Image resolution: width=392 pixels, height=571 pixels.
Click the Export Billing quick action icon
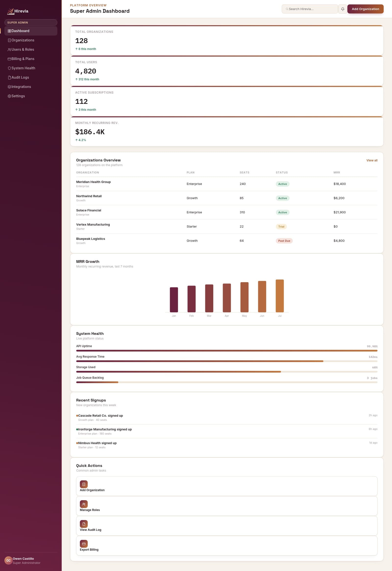pos(84,544)
